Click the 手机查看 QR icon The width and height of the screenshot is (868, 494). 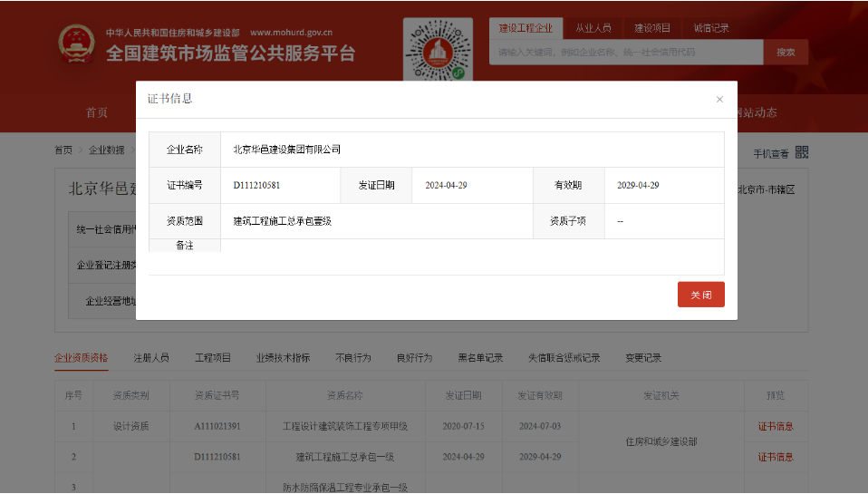coord(802,152)
